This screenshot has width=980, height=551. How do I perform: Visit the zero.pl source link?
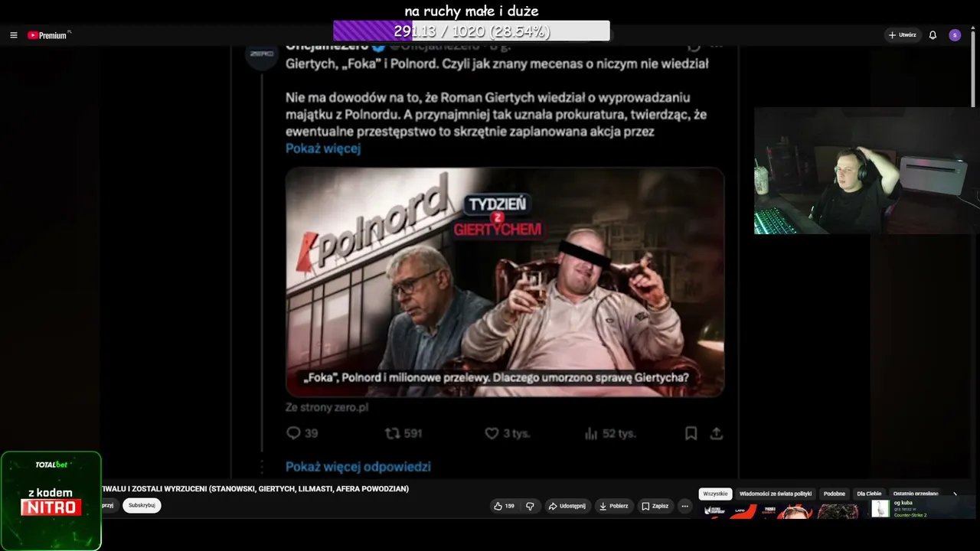coord(327,408)
